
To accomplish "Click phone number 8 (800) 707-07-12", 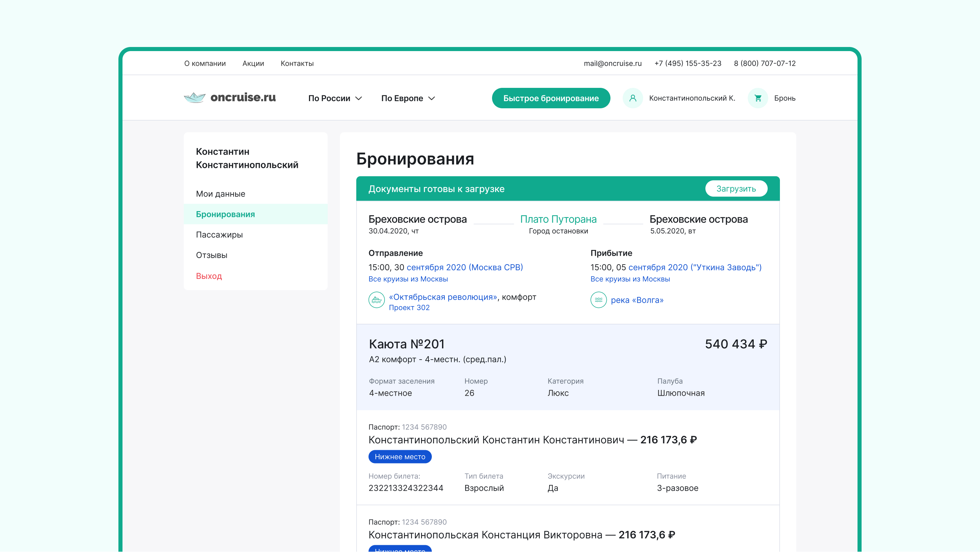I will [x=765, y=63].
